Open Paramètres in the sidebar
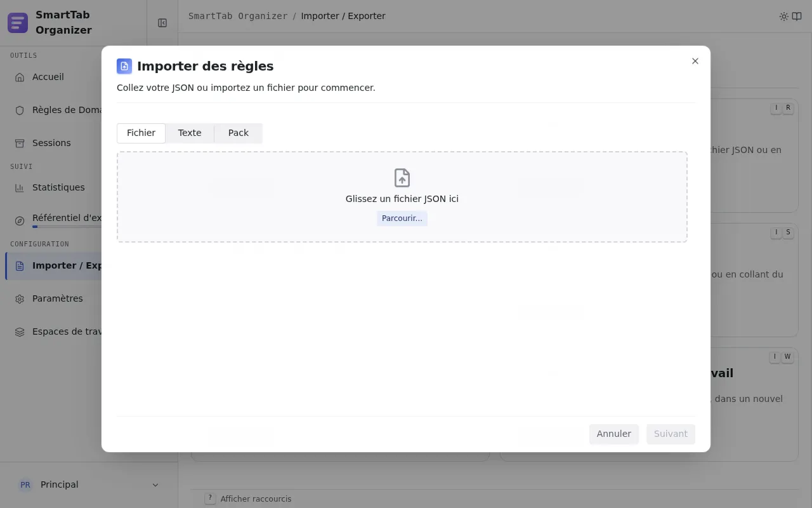812x508 pixels. click(58, 298)
